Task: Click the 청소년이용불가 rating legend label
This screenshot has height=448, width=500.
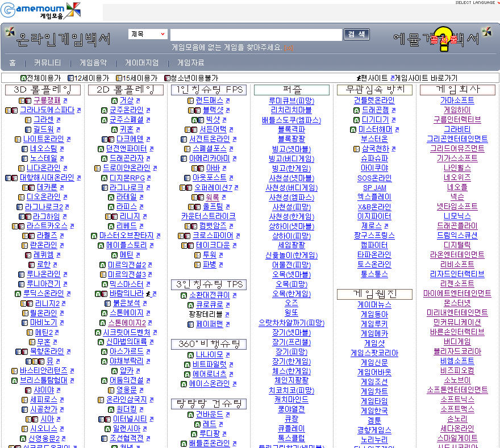Action: click(x=194, y=78)
